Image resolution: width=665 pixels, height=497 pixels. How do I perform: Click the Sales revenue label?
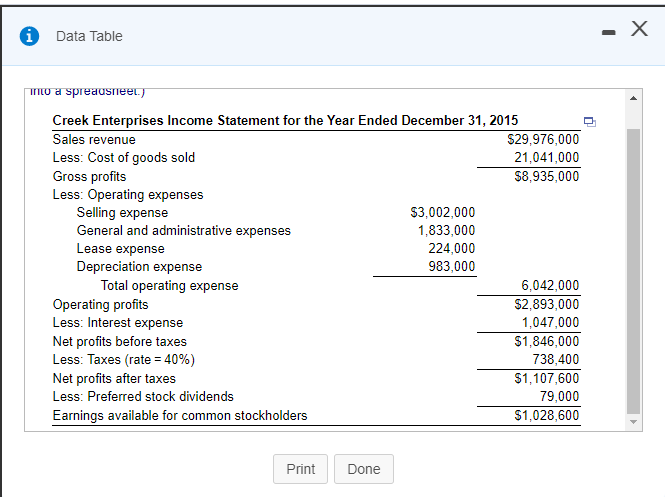pos(94,140)
